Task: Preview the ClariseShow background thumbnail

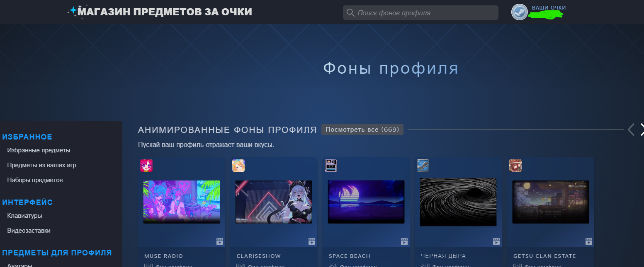Action: pyautogui.click(x=274, y=202)
